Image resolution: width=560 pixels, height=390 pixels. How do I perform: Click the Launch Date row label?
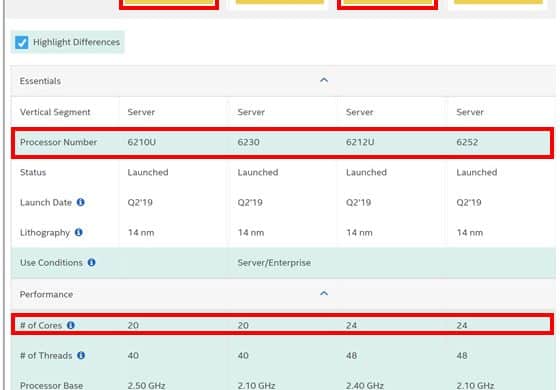click(46, 202)
